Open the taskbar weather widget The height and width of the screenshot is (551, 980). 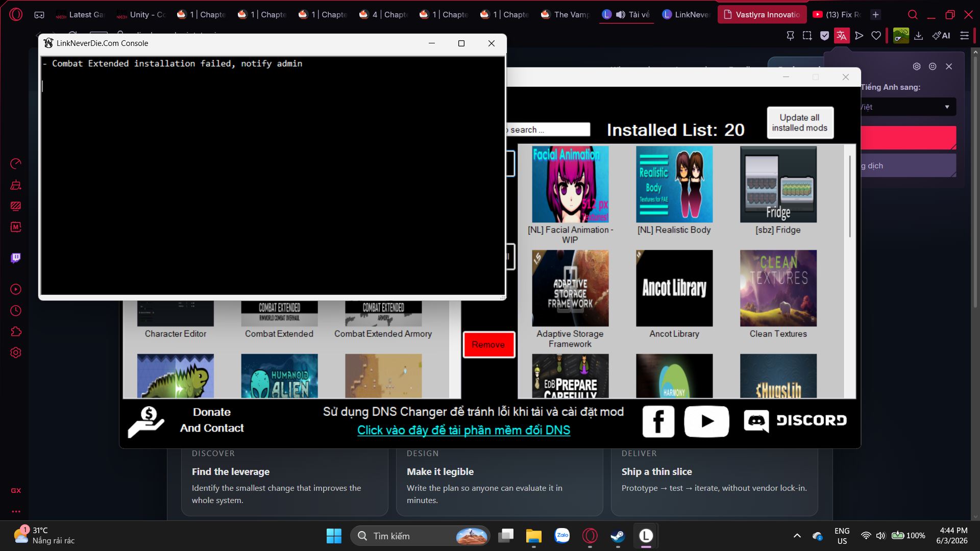tap(44, 536)
